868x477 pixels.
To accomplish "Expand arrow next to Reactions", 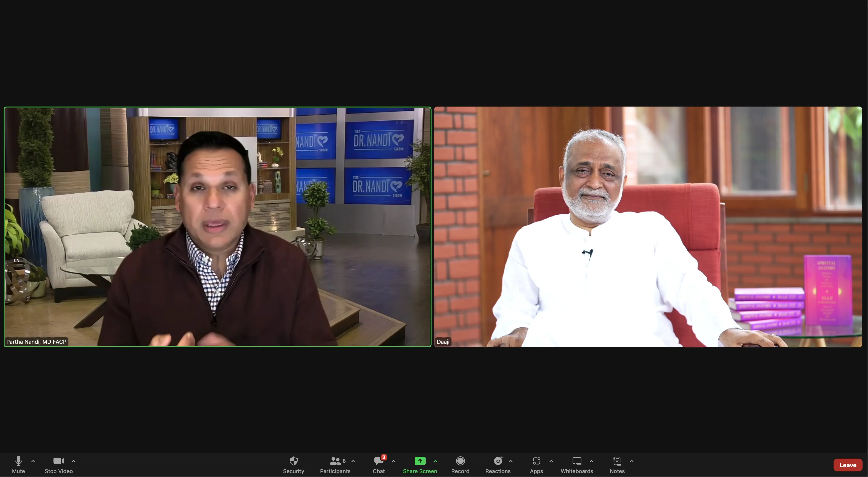I will [511, 461].
